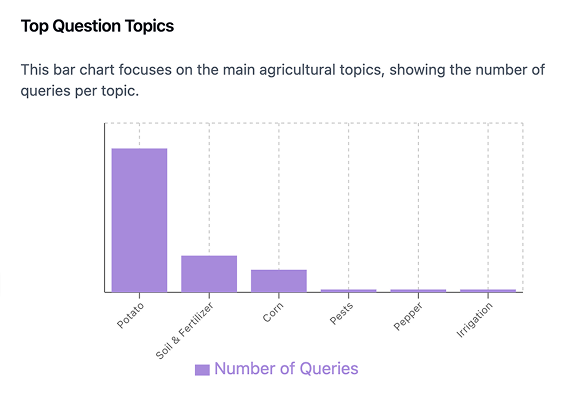The height and width of the screenshot is (420, 576).
Task: Click the thin Pepper bar
Action: 418,291
